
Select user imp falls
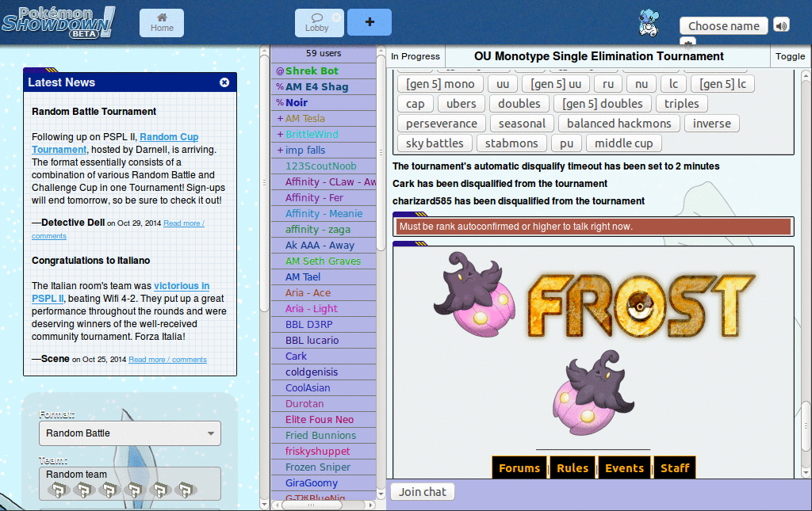324,150
